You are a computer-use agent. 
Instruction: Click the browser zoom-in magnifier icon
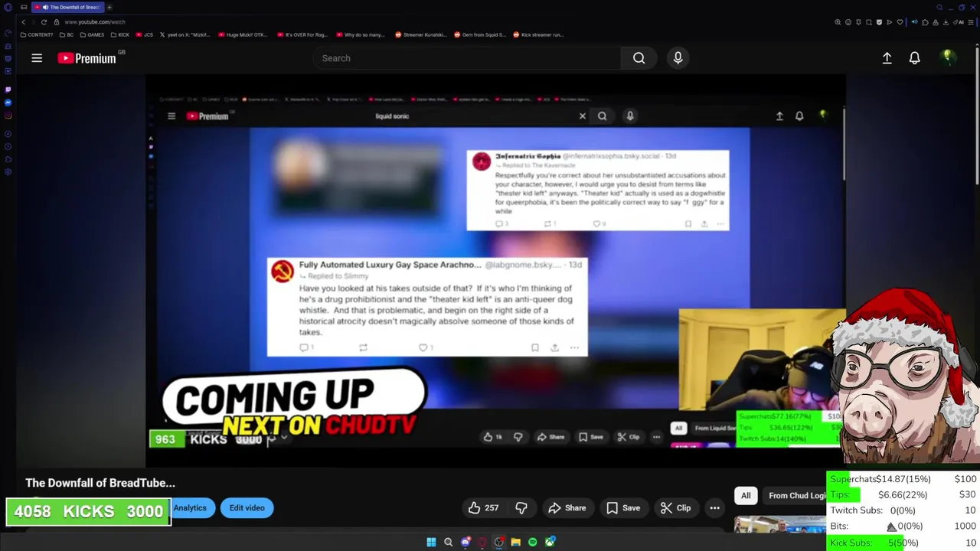[x=838, y=22]
